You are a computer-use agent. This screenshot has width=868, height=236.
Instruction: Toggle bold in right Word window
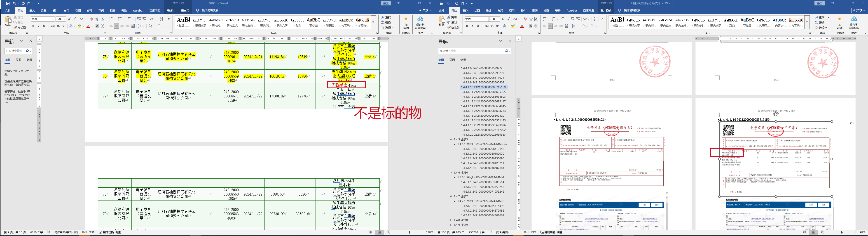click(467, 26)
